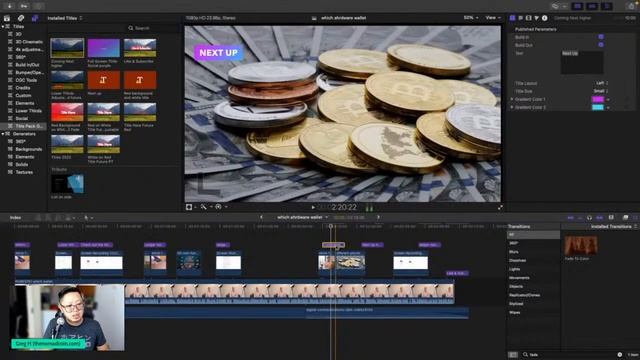The width and height of the screenshot is (640, 360).
Task: Select the Titles 2020 title thumbnail
Action: click(x=67, y=144)
